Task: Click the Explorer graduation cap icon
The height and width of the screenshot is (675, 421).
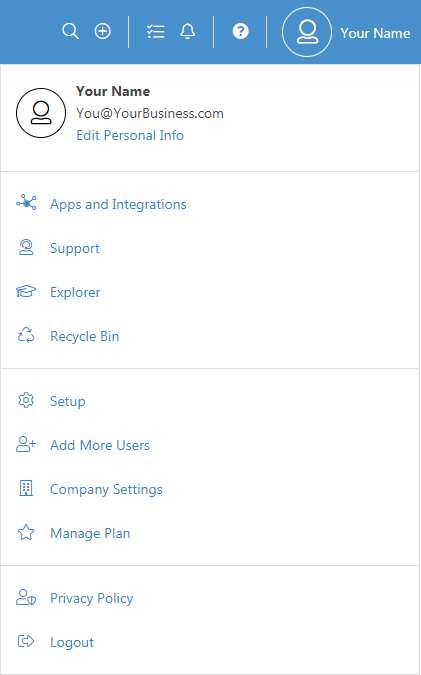Action: click(26, 292)
